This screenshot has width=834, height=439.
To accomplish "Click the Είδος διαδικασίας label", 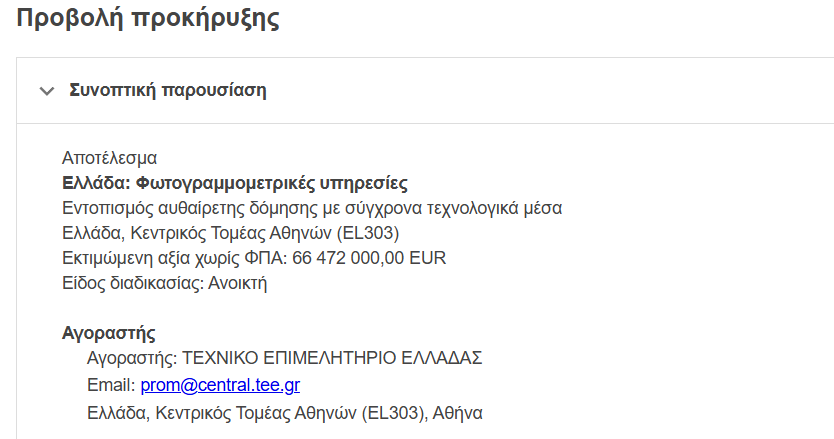I will [131, 283].
